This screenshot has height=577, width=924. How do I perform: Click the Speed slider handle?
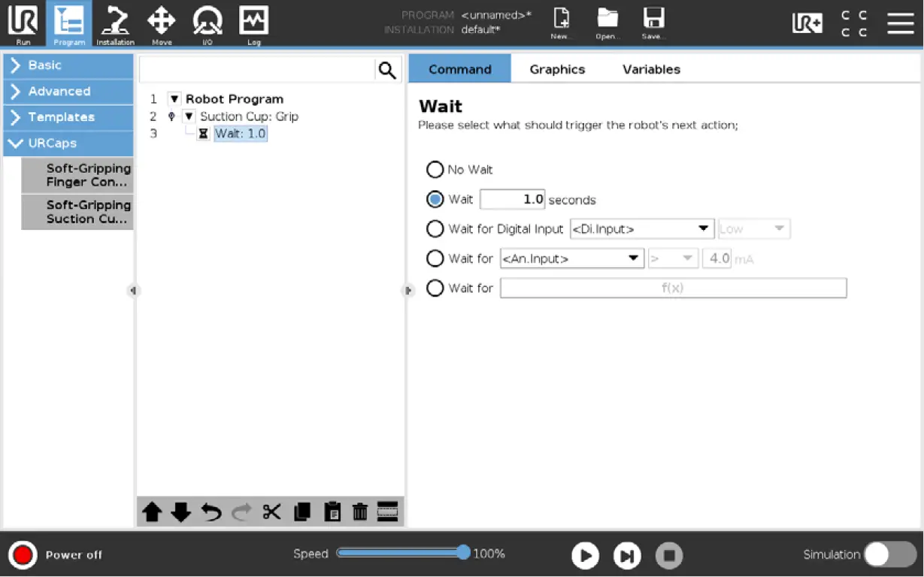pos(463,553)
